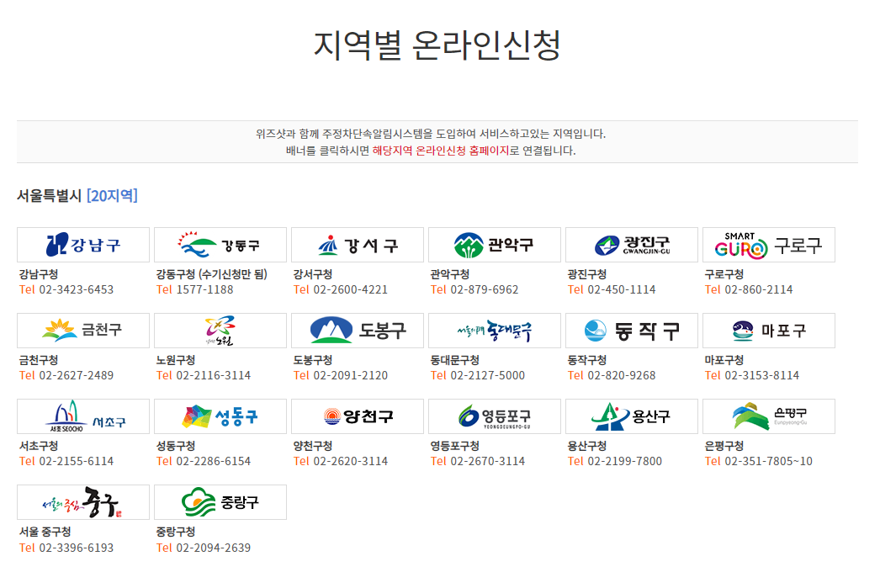Click phone number 1577-1188
The height and width of the screenshot is (588, 880).
(204, 290)
